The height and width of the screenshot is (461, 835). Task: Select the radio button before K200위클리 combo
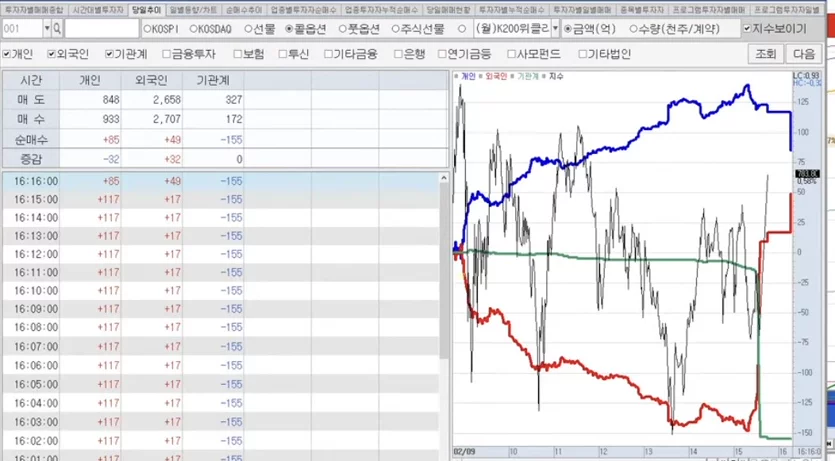[x=462, y=29]
